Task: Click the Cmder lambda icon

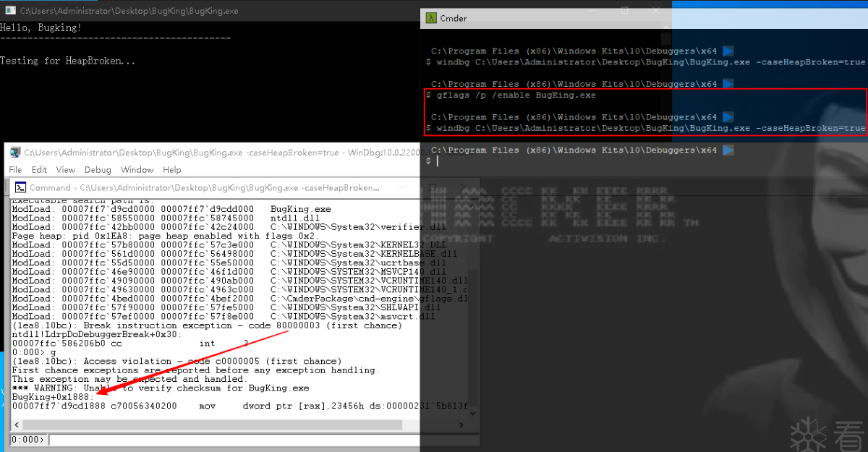Action: click(x=431, y=18)
